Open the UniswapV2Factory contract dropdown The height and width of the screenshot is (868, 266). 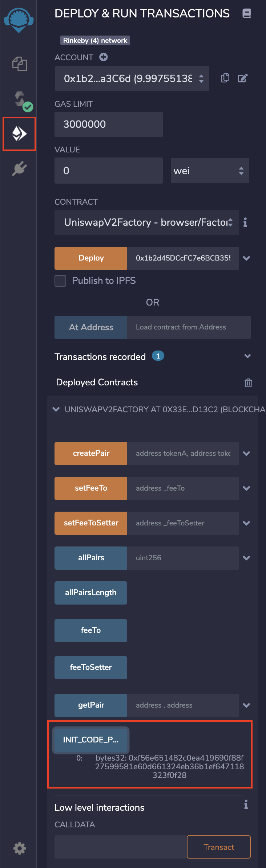pos(146,222)
